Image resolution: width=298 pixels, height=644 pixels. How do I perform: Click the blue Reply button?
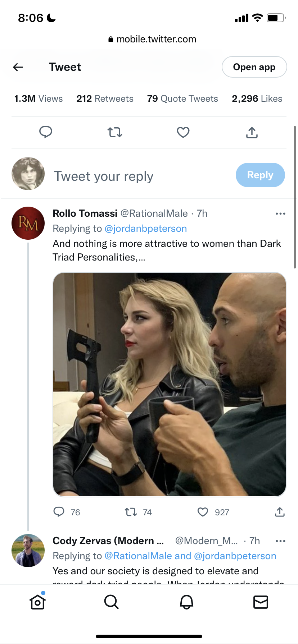[x=260, y=175]
